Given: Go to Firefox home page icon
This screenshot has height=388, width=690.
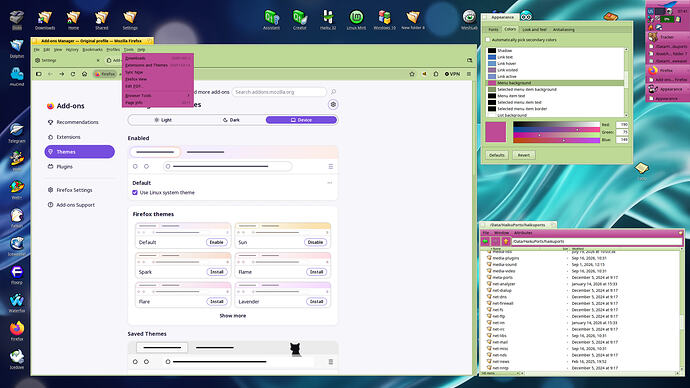Looking at the screenshot, I should tap(84, 74).
